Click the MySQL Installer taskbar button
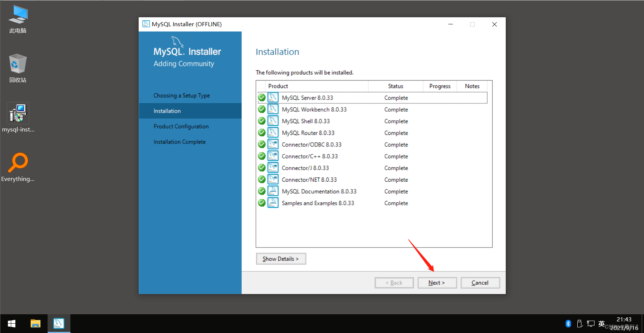Image resolution: width=644 pixels, height=333 pixels. 59,324
